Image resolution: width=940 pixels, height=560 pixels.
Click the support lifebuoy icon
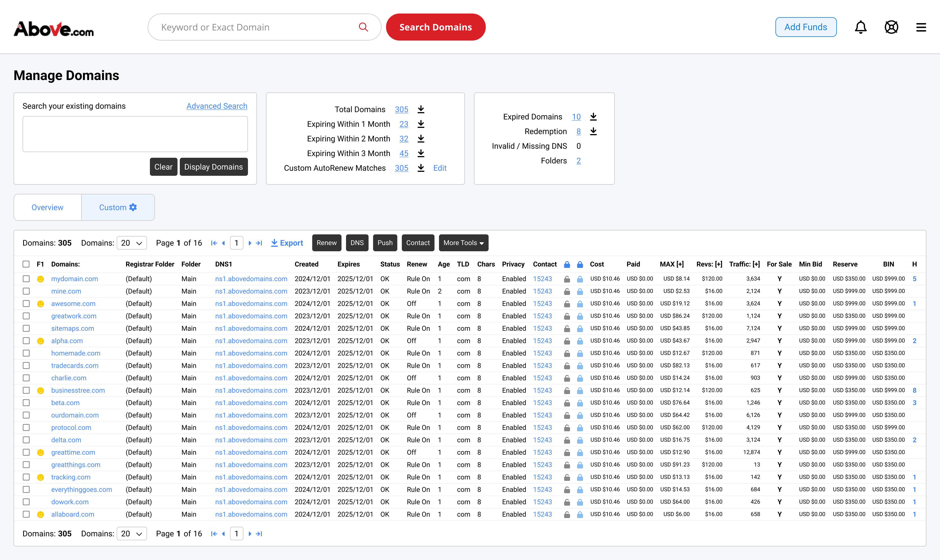coord(891,27)
